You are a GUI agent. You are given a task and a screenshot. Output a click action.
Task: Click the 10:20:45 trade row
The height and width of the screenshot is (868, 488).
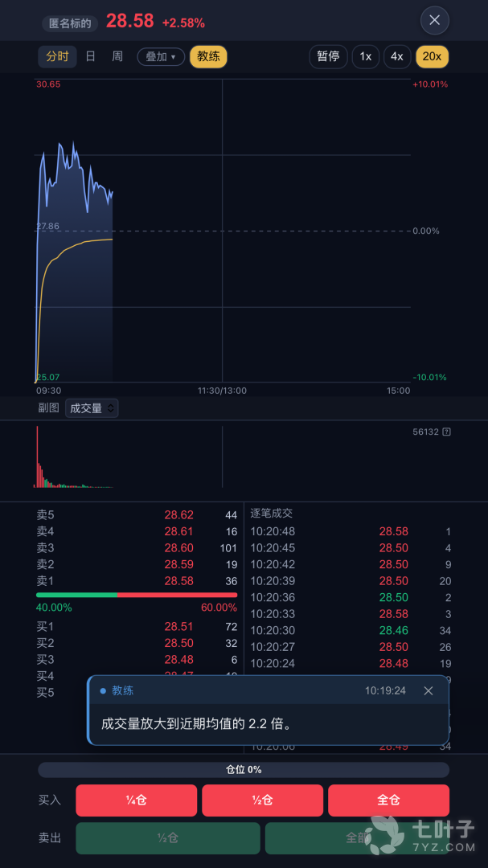[351, 548]
